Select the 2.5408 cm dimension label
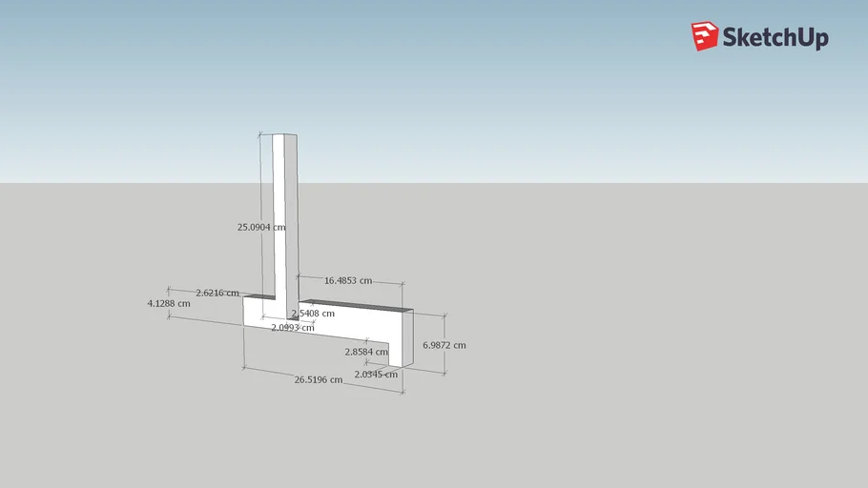Screen dimensions: 868x488 (x=313, y=314)
